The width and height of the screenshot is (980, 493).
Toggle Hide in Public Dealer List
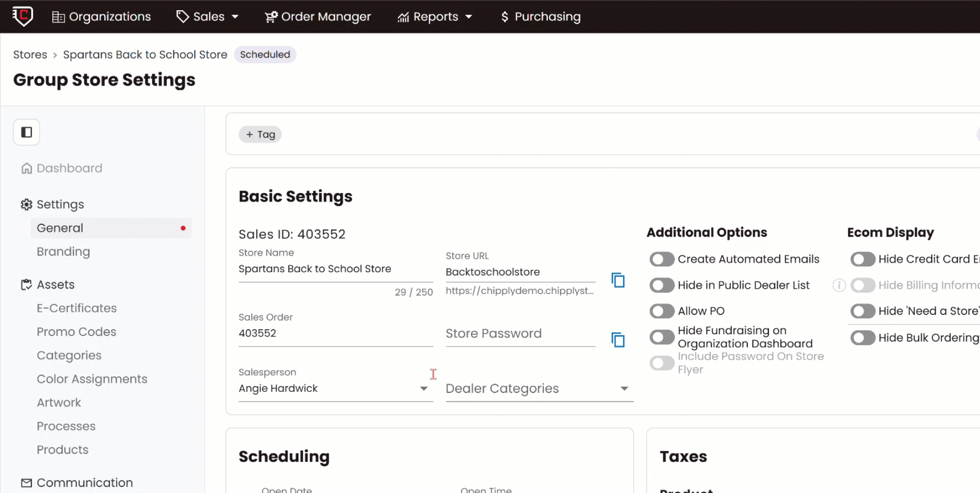pos(662,285)
